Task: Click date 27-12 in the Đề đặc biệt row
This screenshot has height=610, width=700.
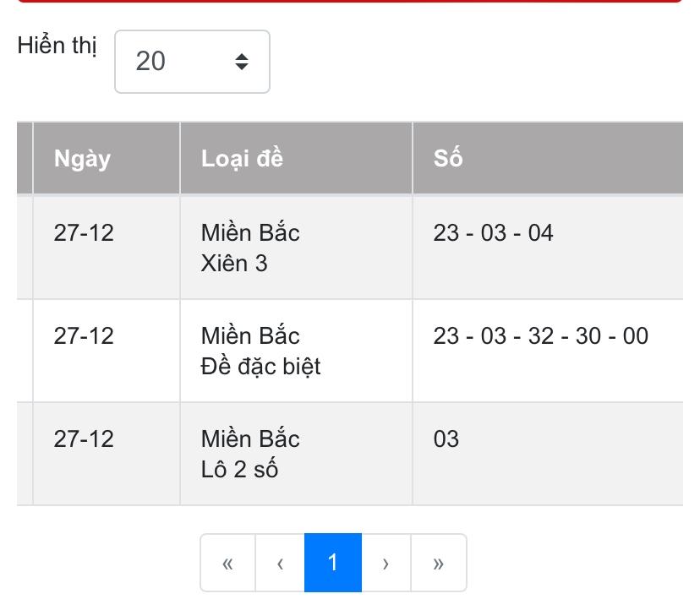Action: (84, 336)
